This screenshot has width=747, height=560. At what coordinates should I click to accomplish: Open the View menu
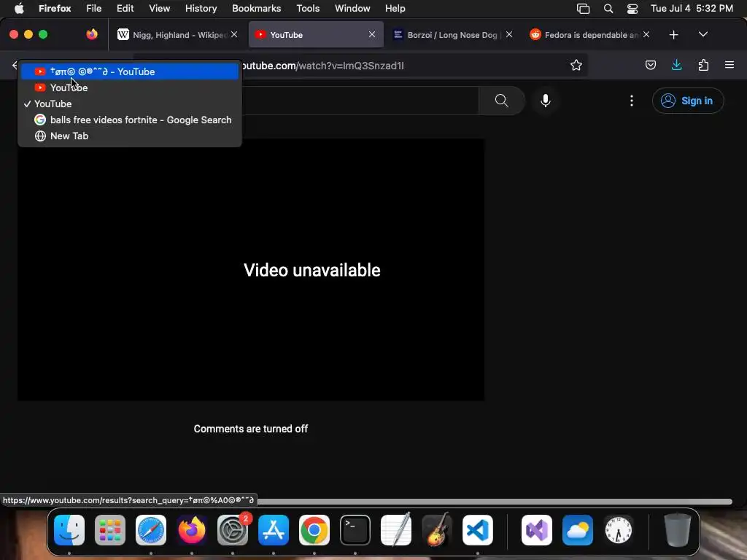(159, 9)
